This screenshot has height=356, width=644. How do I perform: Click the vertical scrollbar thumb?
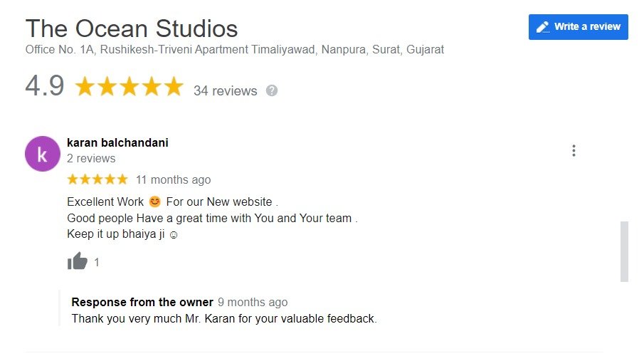624,251
